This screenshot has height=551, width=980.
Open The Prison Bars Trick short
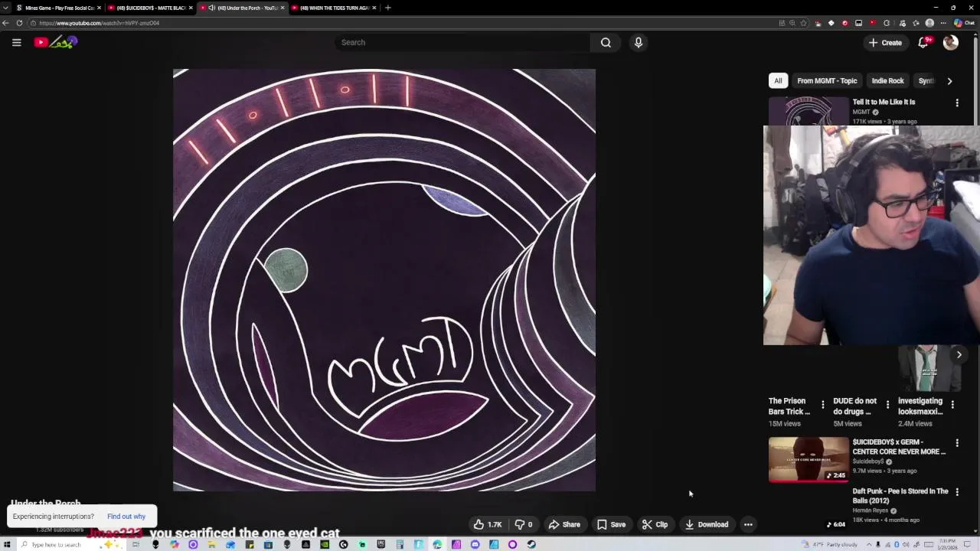[x=789, y=406]
